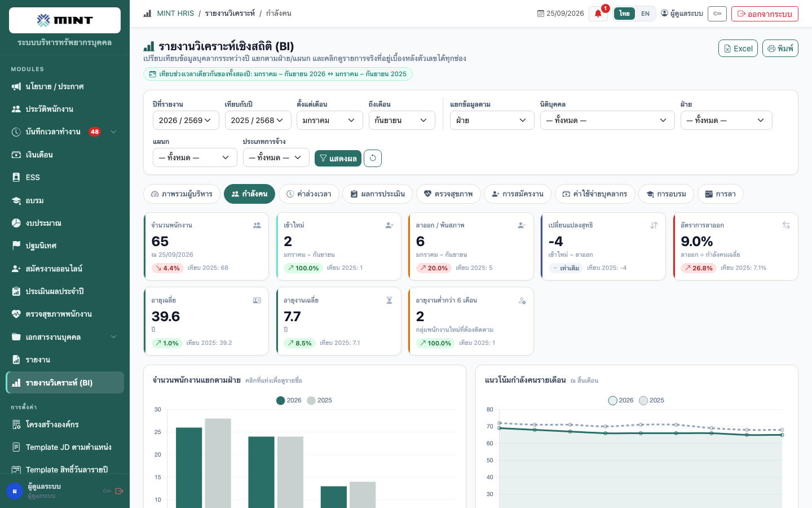This screenshot has height=508, width=812.
Task: Open the notification bell icon
Action: (x=598, y=14)
